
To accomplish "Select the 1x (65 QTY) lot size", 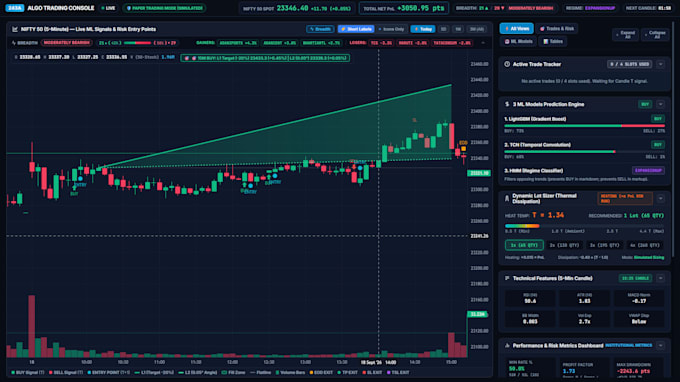I will pyautogui.click(x=524, y=245).
